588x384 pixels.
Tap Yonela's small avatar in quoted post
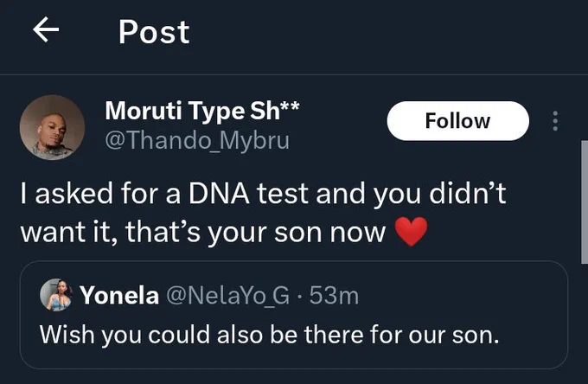tap(56, 295)
